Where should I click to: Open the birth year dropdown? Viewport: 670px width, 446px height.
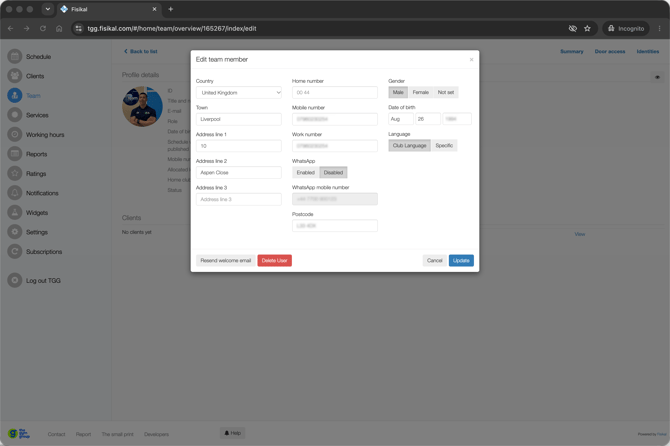[457, 119]
